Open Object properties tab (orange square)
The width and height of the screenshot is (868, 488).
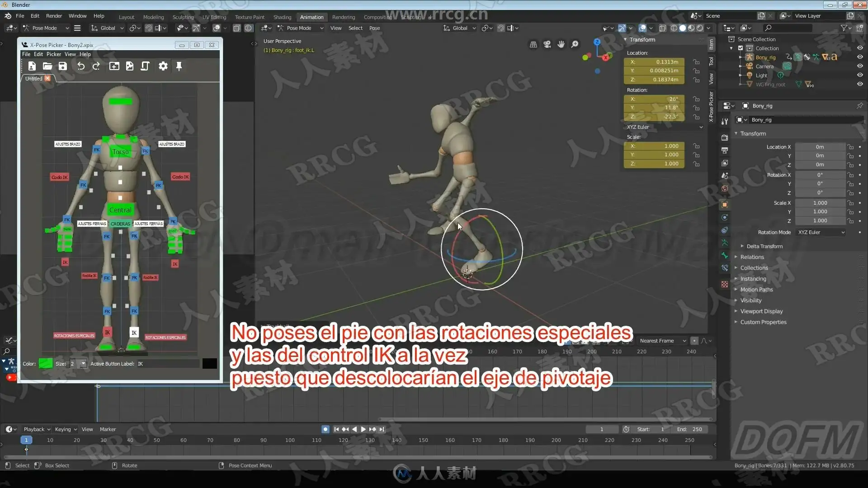click(x=725, y=205)
